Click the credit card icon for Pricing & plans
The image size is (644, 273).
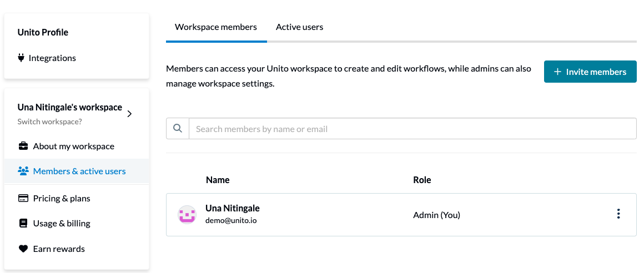tap(23, 198)
